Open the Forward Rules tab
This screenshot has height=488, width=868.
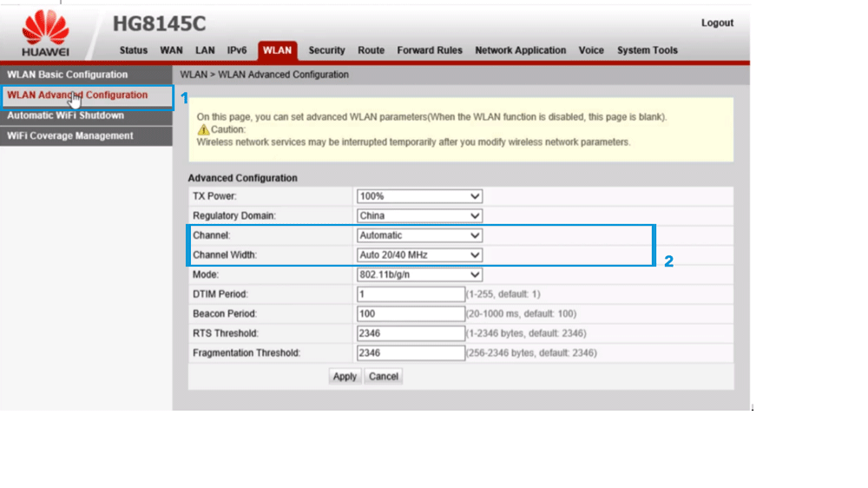click(430, 50)
